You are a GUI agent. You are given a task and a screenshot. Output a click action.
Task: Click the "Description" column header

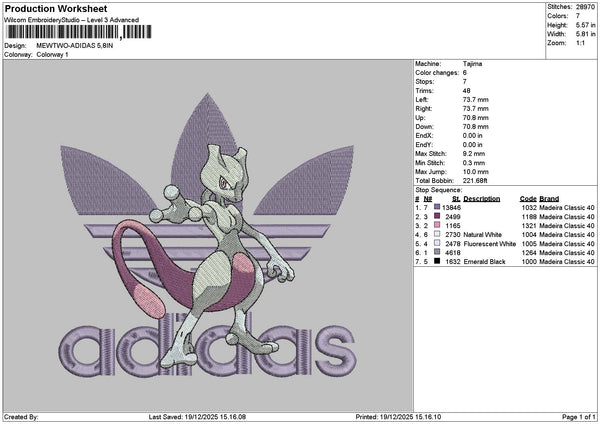click(x=481, y=199)
